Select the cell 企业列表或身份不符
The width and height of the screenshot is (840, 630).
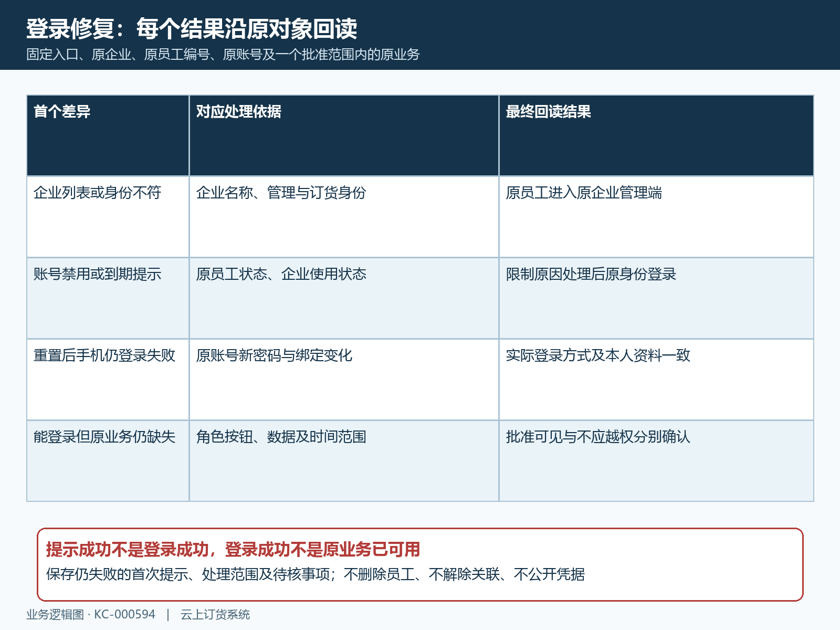pyautogui.click(x=108, y=217)
